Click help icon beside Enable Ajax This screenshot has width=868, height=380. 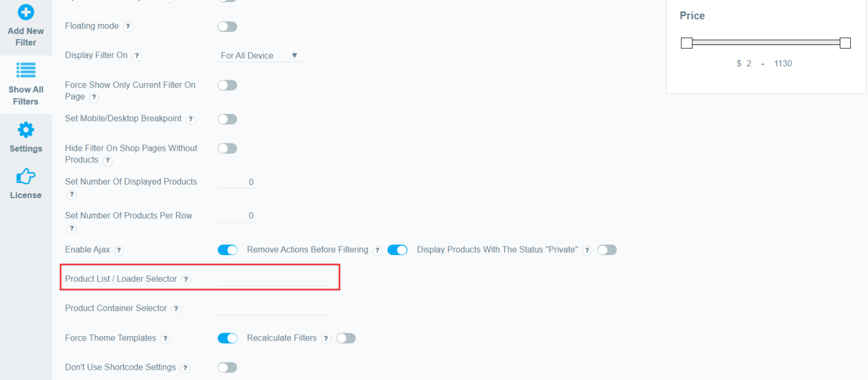119,250
